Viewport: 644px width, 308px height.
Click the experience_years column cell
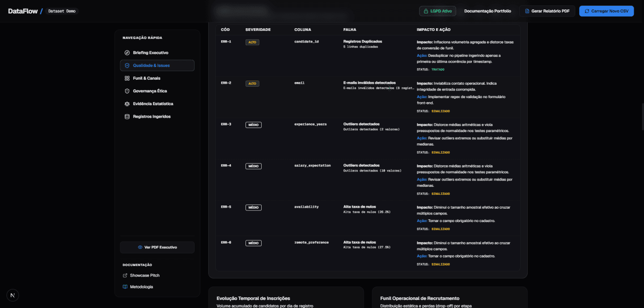(310, 124)
